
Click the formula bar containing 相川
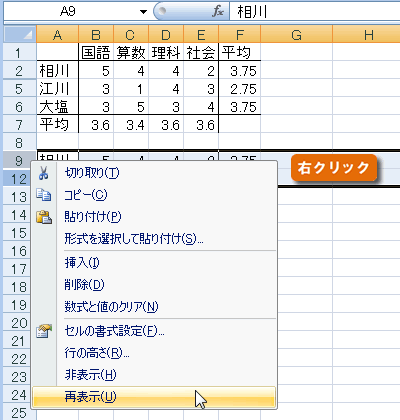click(x=315, y=12)
